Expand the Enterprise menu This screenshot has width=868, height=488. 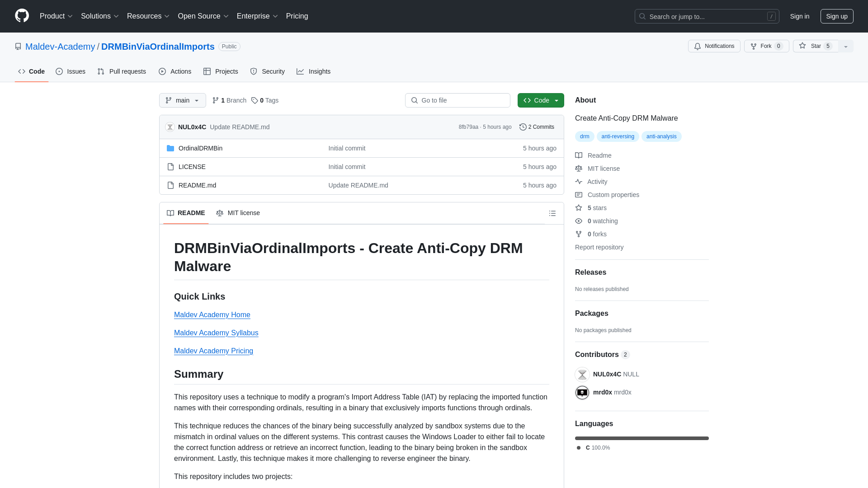pos(257,16)
